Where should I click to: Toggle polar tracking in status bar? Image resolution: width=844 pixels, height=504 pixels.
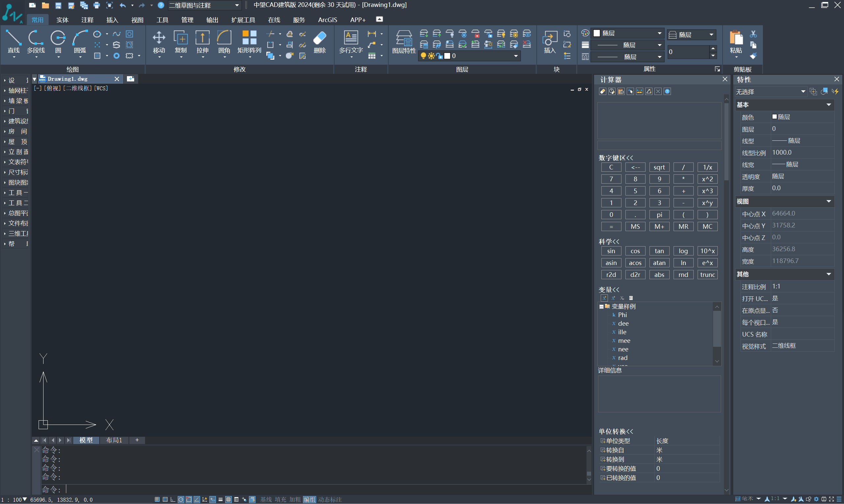click(x=181, y=499)
